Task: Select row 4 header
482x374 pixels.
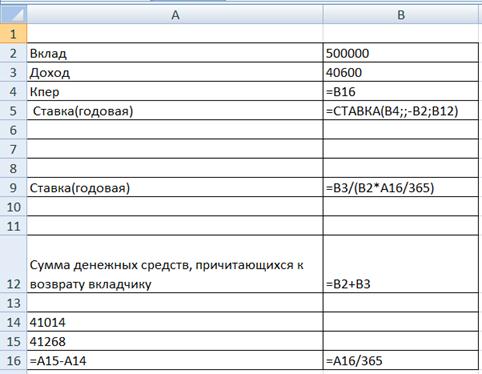Action: click(x=13, y=91)
